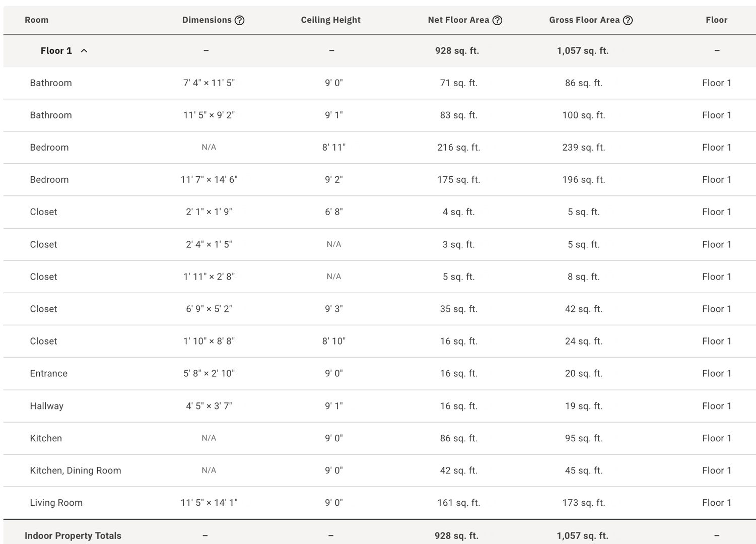
Task: Sort by the Ceiling Height column header
Action: point(331,20)
